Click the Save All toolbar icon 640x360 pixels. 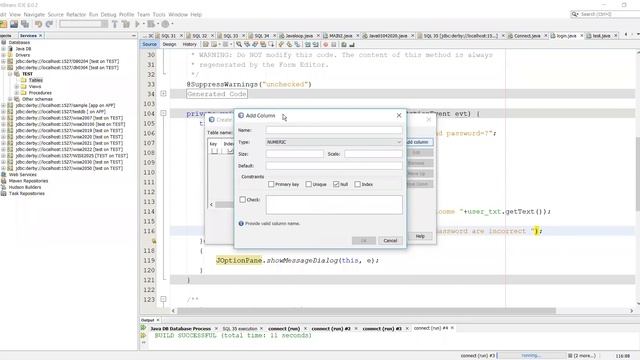click(25, 24)
